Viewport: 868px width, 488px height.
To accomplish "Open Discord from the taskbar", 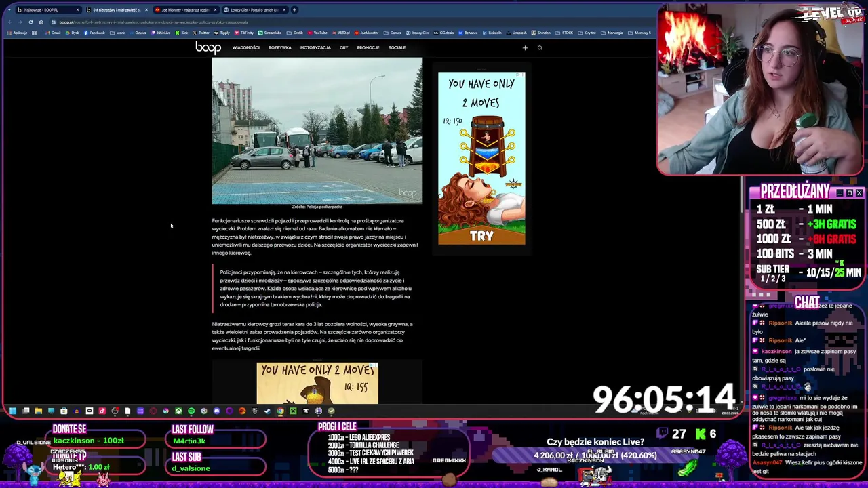I will pyautogui.click(x=217, y=411).
